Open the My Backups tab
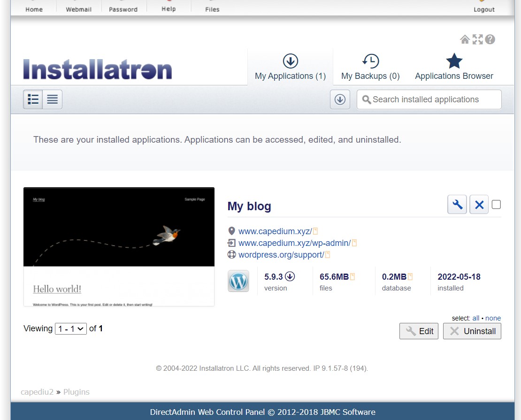 pyautogui.click(x=370, y=68)
